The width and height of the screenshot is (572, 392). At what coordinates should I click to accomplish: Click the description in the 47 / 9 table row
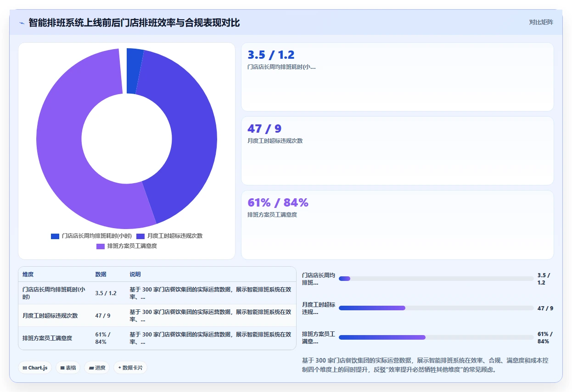pos(211,316)
